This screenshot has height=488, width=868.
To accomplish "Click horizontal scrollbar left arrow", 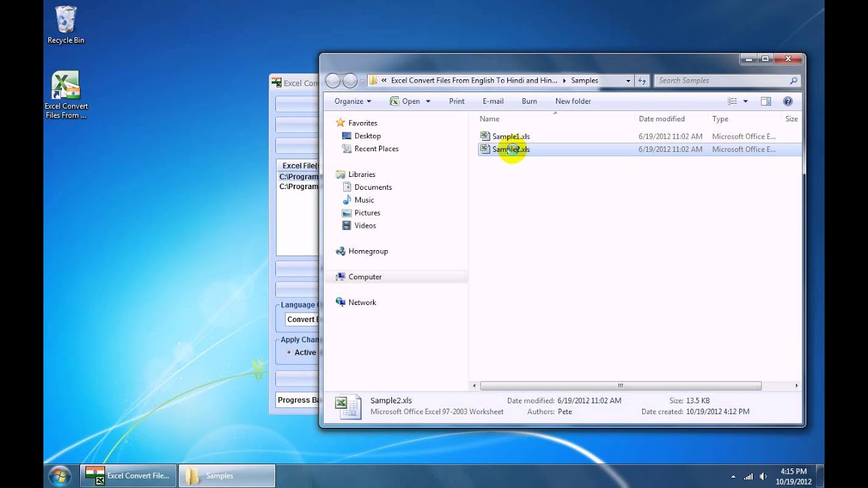I will tap(475, 386).
